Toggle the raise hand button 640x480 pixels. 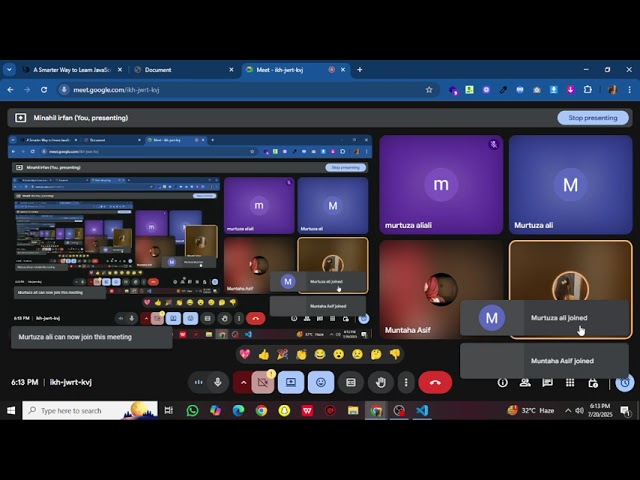tap(380, 382)
